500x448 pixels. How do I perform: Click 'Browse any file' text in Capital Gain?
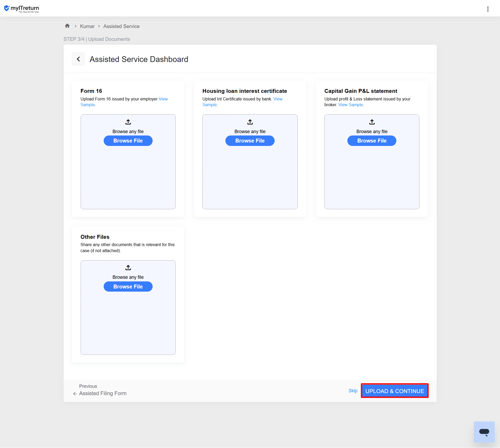372,132
